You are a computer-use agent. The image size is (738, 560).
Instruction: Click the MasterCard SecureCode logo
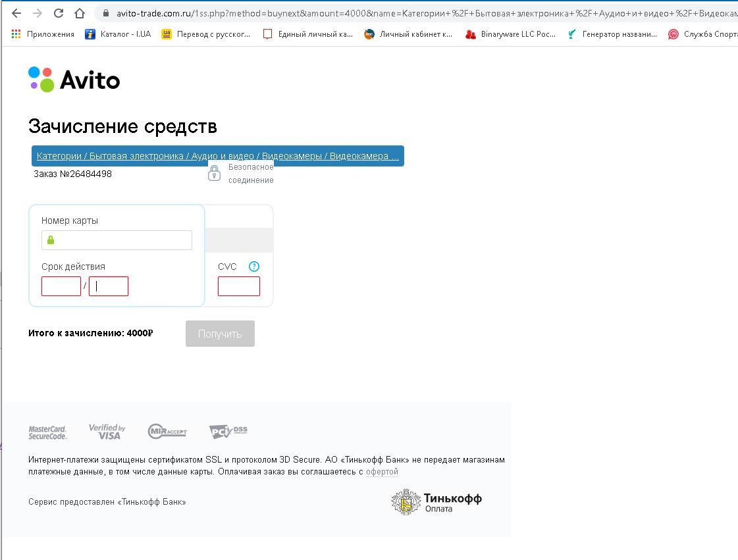47,432
